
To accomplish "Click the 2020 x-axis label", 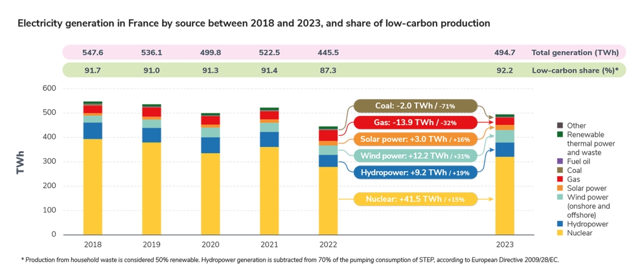I will tap(211, 245).
